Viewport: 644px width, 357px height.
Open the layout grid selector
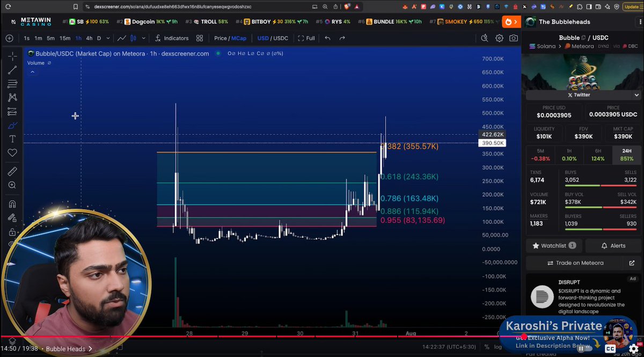[x=200, y=38]
